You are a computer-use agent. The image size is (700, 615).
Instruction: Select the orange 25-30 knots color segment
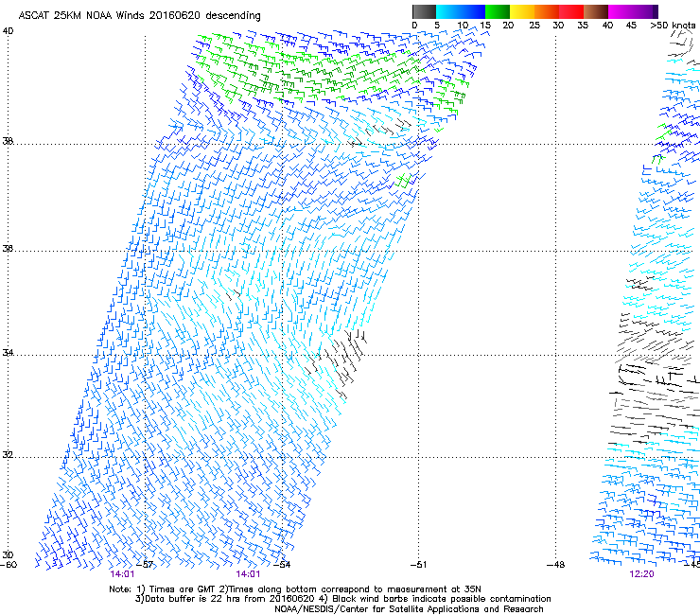(x=547, y=11)
